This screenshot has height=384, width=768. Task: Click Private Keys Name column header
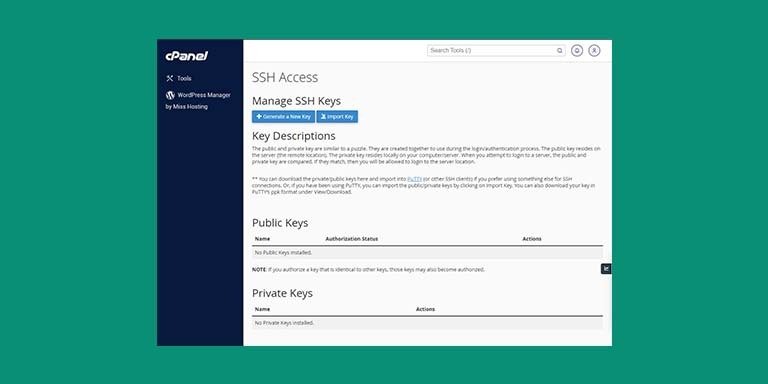[263, 310]
